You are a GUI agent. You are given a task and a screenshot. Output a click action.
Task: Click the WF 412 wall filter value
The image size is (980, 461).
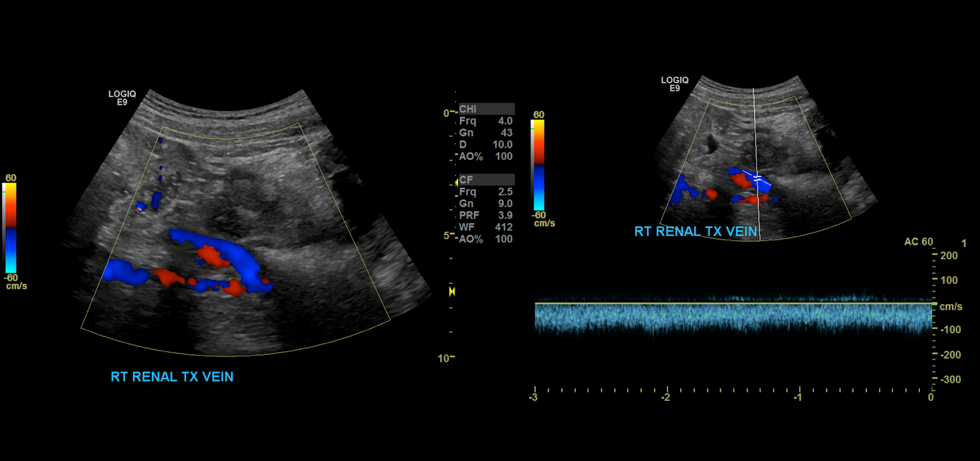(x=486, y=227)
